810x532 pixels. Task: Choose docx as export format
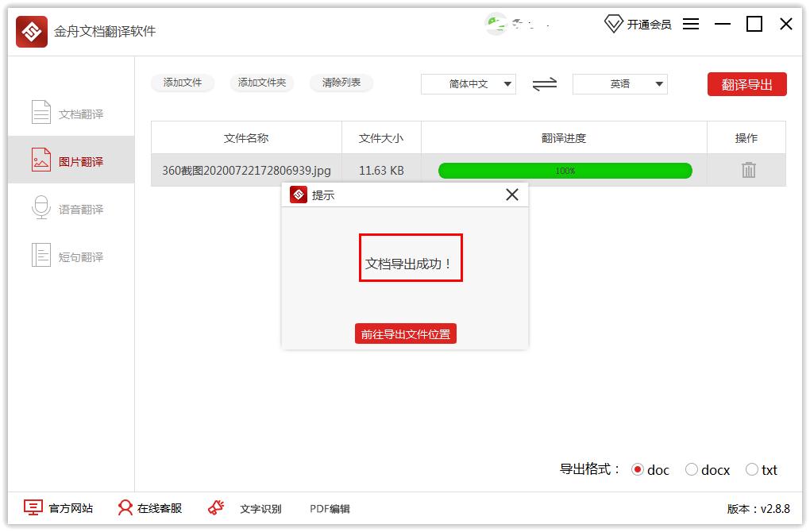click(x=692, y=470)
